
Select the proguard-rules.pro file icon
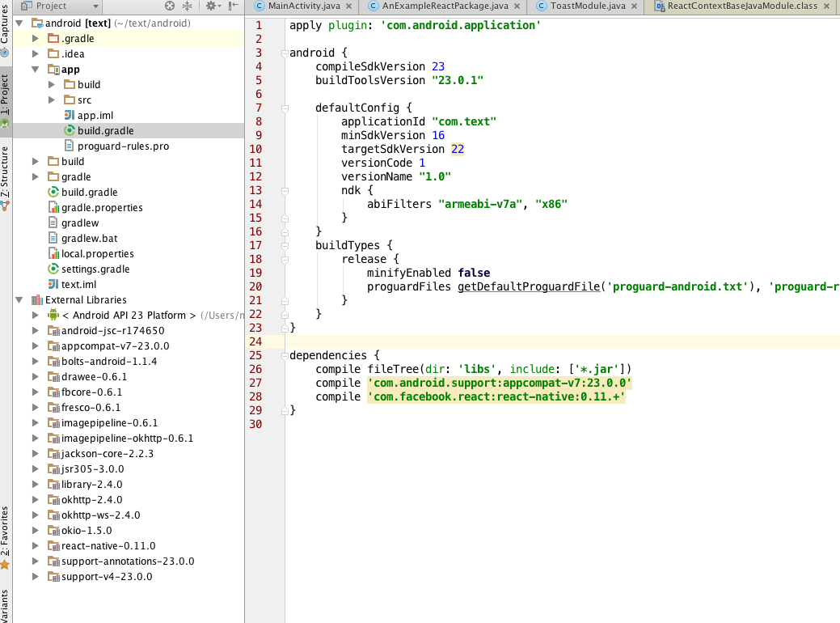tap(69, 146)
